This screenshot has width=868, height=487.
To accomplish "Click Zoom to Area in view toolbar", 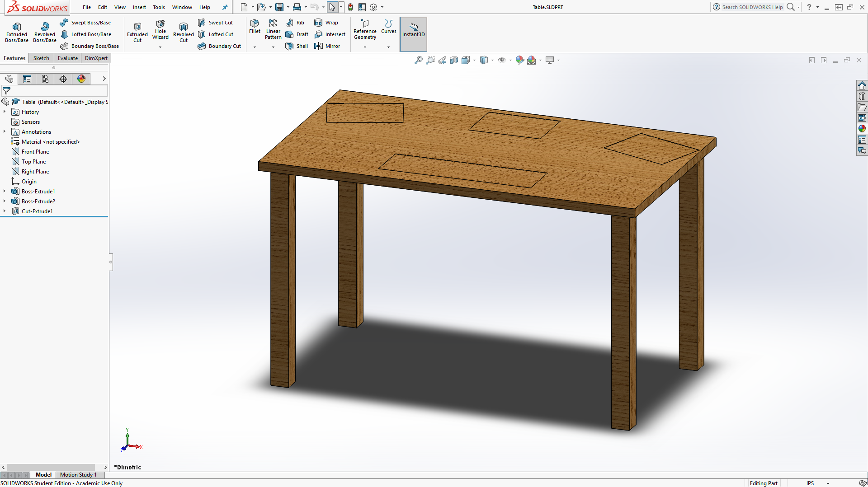I will point(430,60).
